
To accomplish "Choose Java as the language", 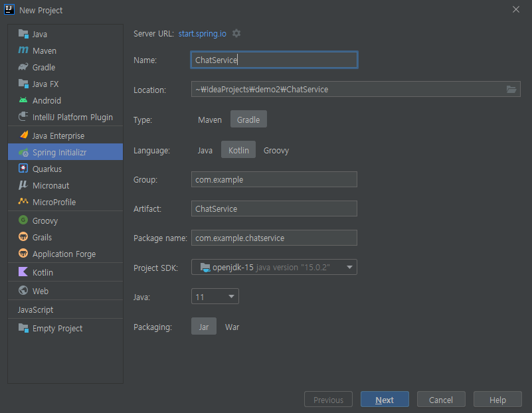I will pos(205,150).
